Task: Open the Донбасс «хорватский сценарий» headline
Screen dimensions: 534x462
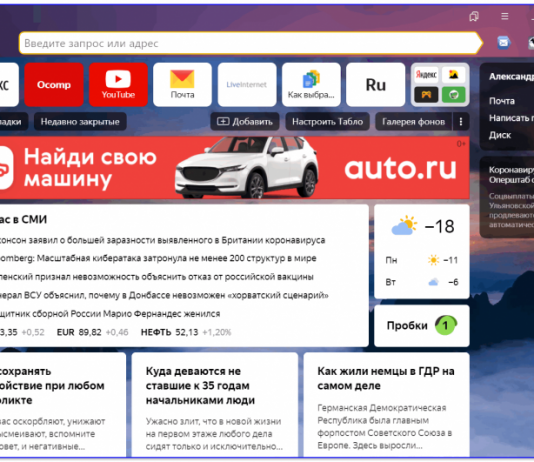Action: pyautogui.click(x=164, y=295)
